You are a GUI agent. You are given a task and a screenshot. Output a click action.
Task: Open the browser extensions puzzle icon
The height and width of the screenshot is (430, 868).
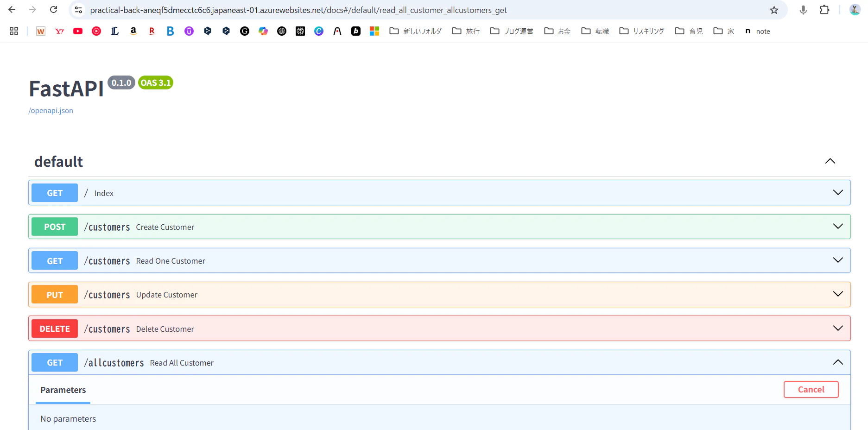coord(824,10)
